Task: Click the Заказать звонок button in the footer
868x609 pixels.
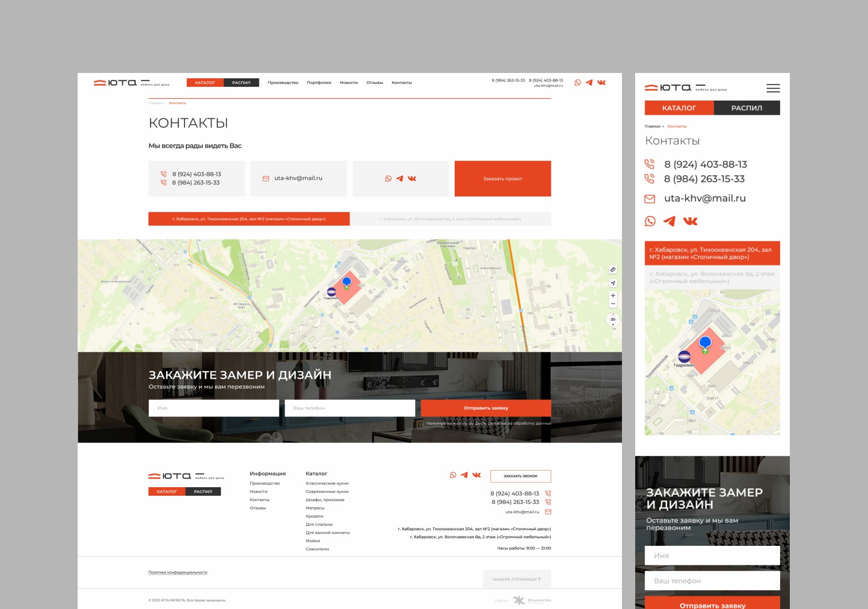Action: (x=520, y=476)
